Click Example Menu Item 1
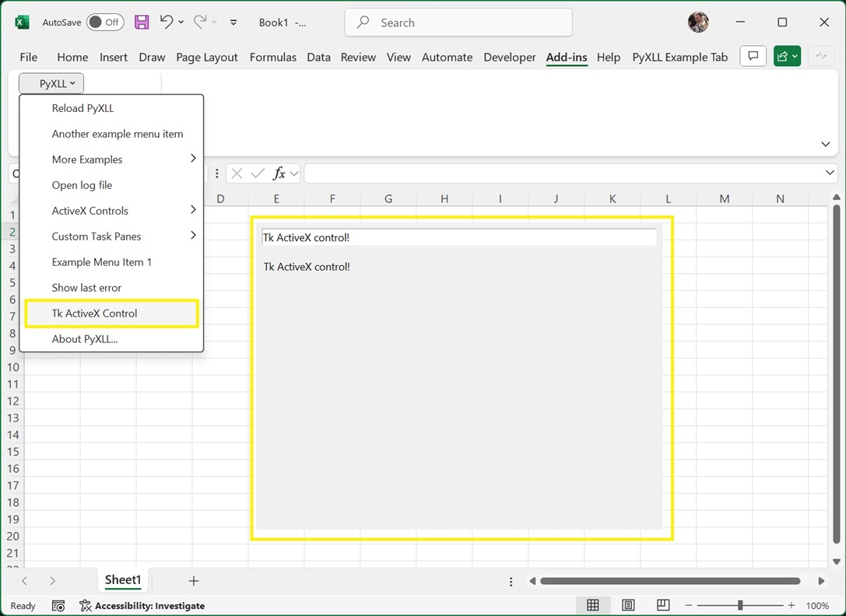Image resolution: width=846 pixels, height=616 pixels. [111, 262]
